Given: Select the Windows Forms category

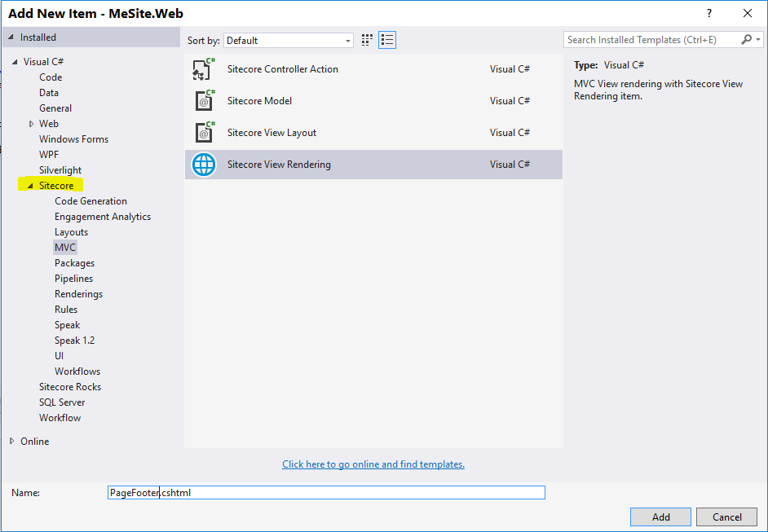Looking at the screenshot, I should (x=73, y=139).
